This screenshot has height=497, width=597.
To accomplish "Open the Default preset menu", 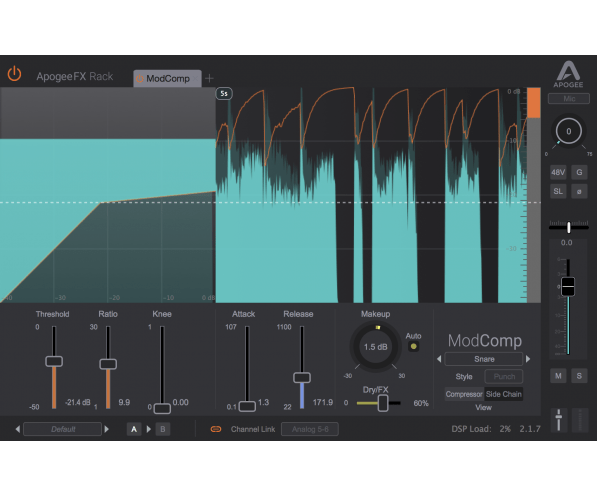I will click(63, 429).
